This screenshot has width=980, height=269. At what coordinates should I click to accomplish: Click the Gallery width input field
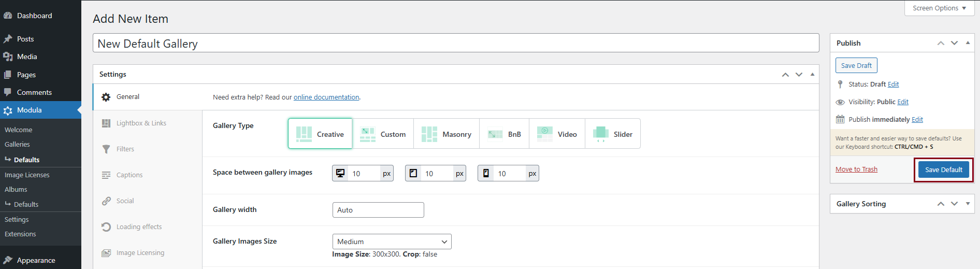click(x=378, y=210)
